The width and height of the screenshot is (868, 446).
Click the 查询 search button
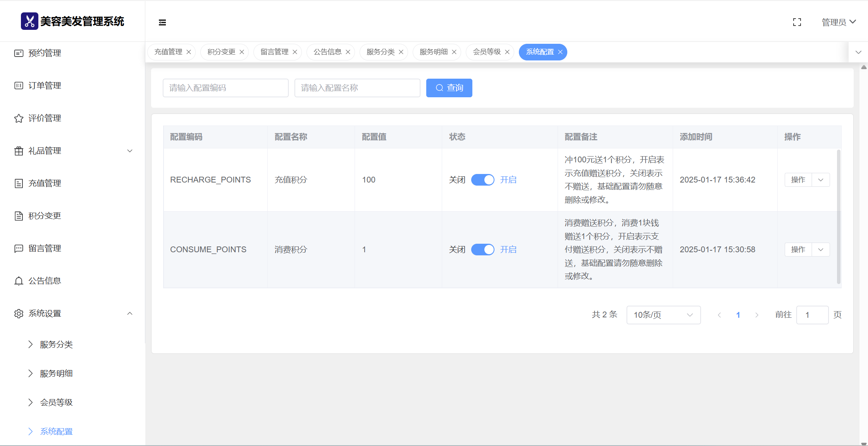coord(449,88)
